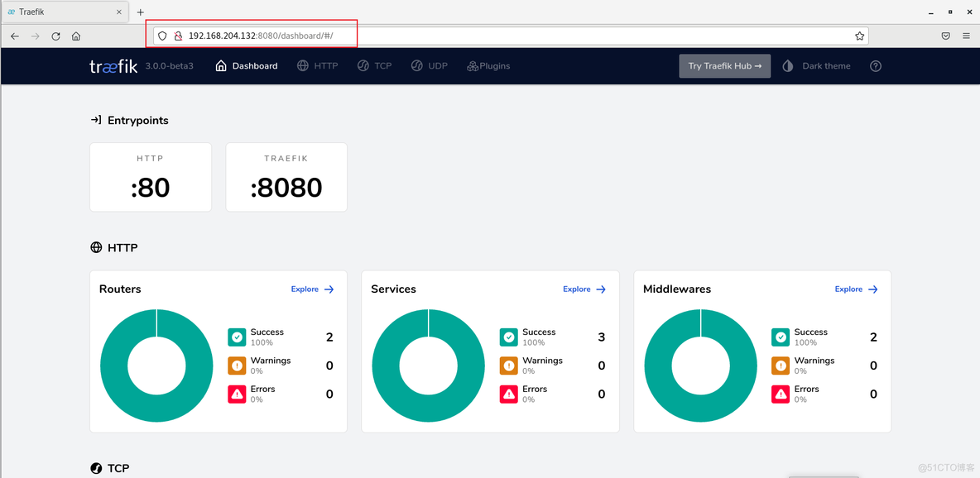Go to the browser home icon
The width and height of the screenshot is (980, 478).
(76, 36)
